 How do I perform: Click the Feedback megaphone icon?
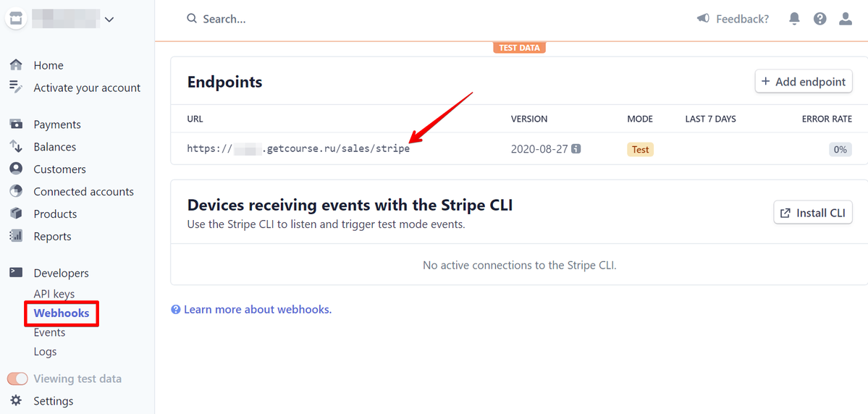coord(703,19)
